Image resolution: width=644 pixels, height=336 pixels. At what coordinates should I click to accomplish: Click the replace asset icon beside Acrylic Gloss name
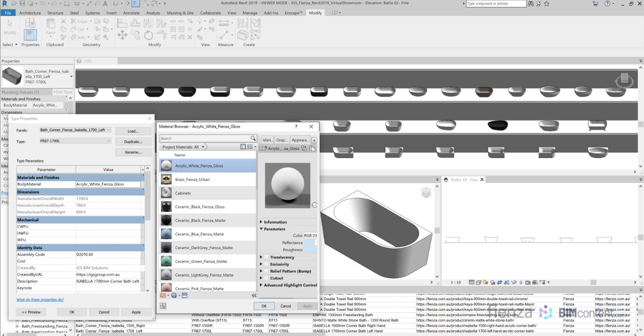[x=304, y=148]
